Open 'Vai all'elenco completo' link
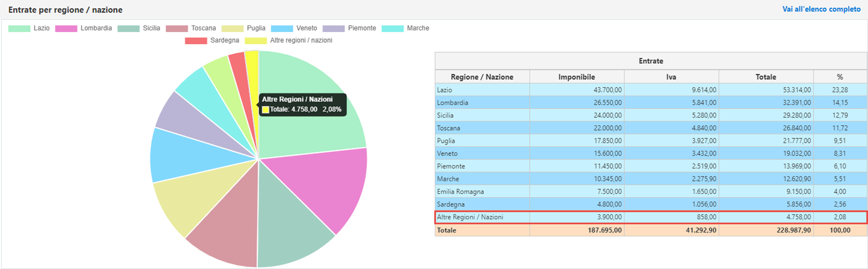The width and height of the screenshot is (868, 269). point(821,9)
